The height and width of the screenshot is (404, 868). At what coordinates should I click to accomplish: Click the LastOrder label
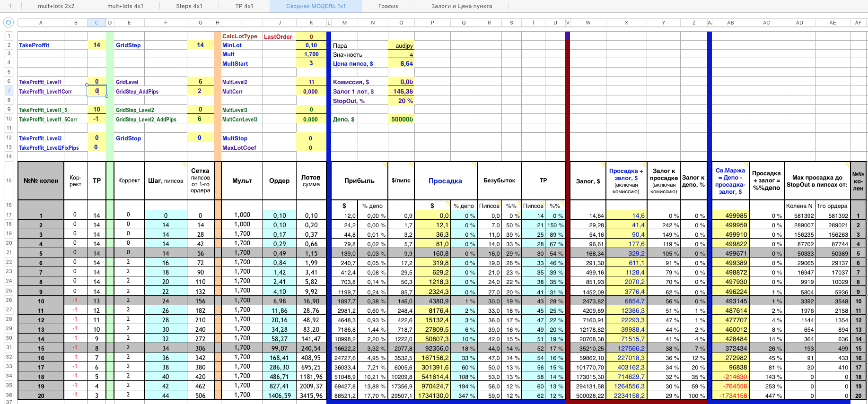click(278, 37)
